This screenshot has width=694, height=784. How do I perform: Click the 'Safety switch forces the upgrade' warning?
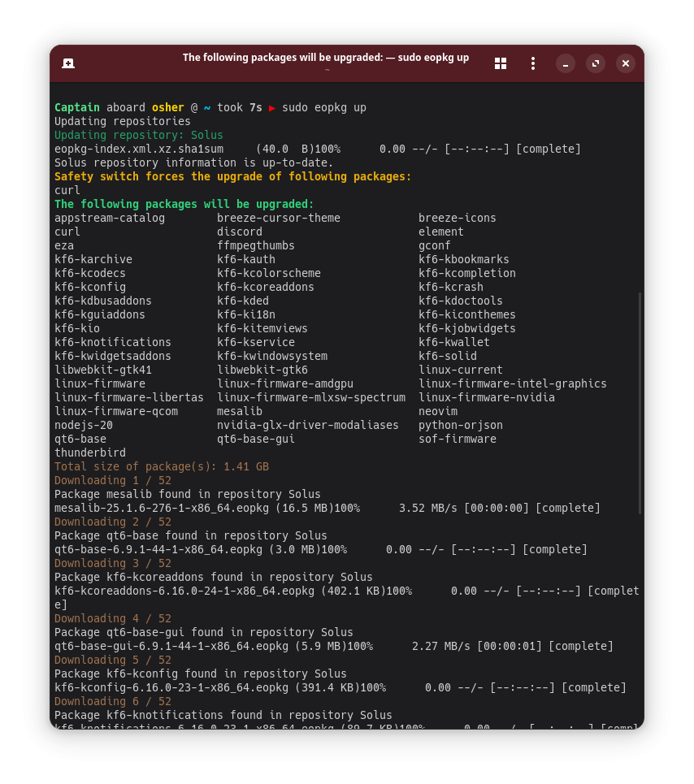[232, 176]
